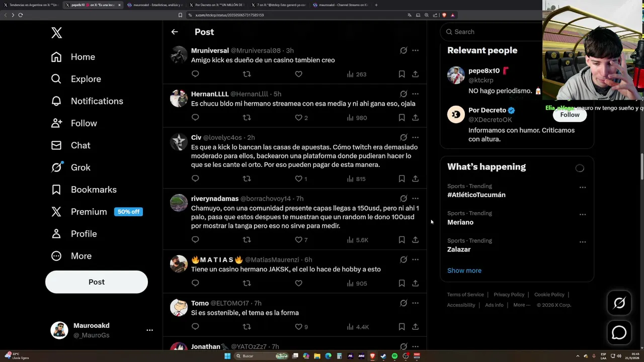Open more options on MATIAS's comment
644x362 pixels.
point(415,260)
